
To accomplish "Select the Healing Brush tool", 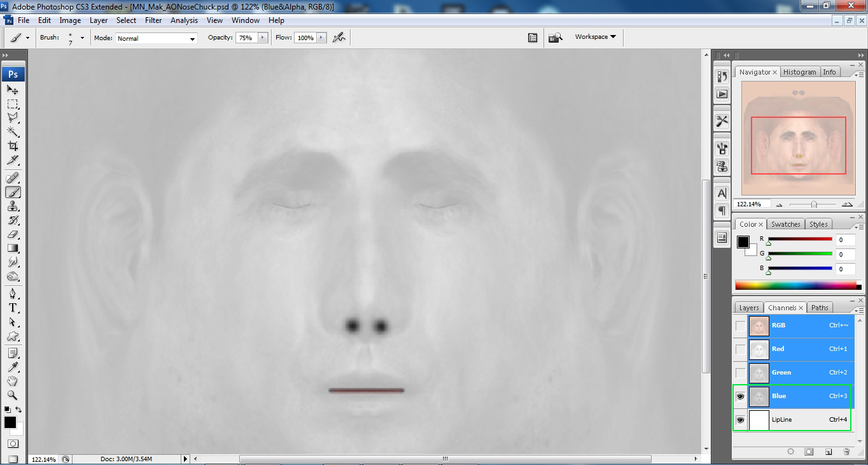I will tap(13, 178).
